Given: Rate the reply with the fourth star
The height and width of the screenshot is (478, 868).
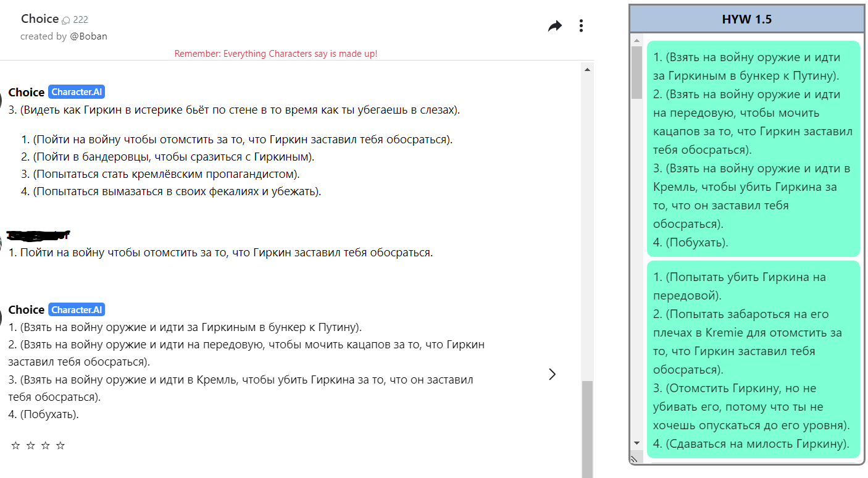Looking at the screenshot, I should [61, 445].
